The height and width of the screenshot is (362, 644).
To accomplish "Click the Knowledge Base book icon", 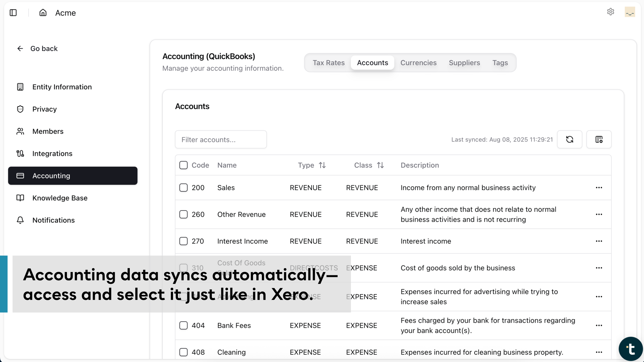I will [20, 198].
